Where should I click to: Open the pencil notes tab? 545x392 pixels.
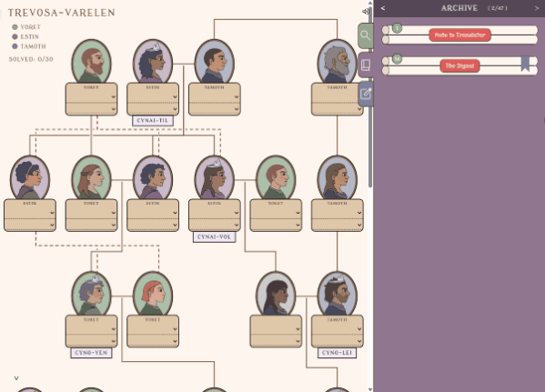[366, 94]
